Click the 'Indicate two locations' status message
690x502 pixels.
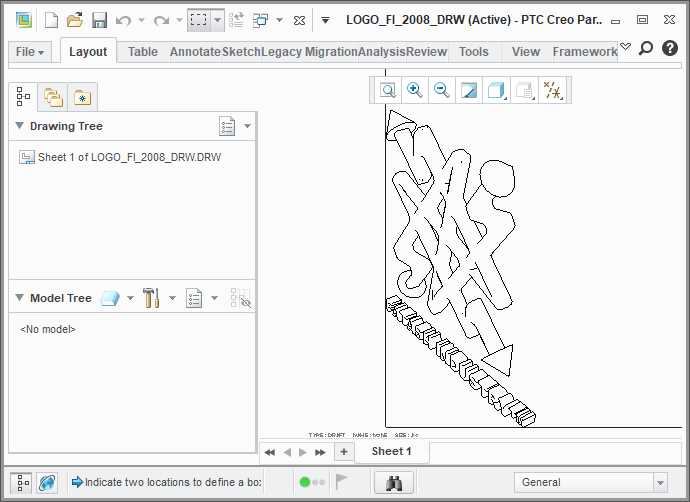pos(166,482)
